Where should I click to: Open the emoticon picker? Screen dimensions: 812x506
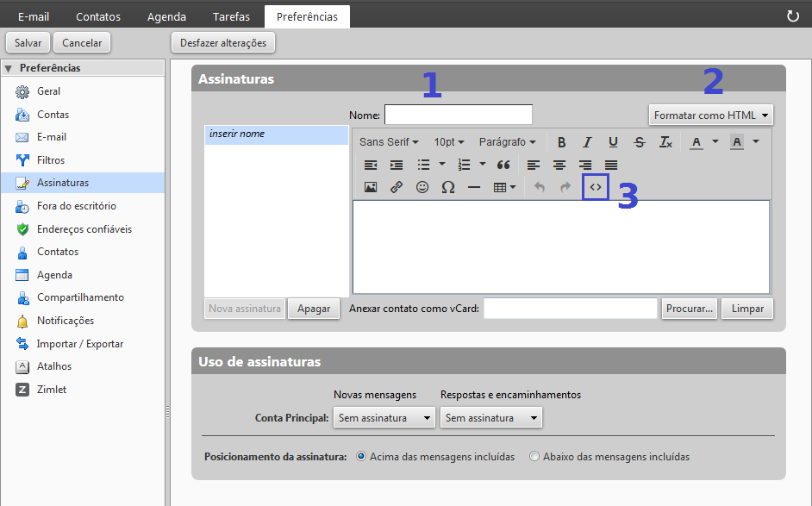422,187
